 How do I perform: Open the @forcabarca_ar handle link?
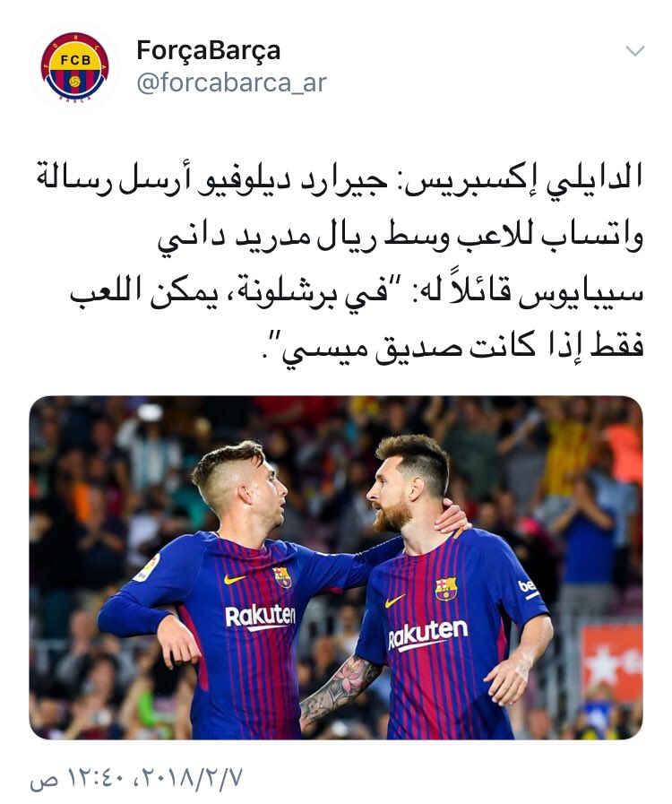(231, 82)
